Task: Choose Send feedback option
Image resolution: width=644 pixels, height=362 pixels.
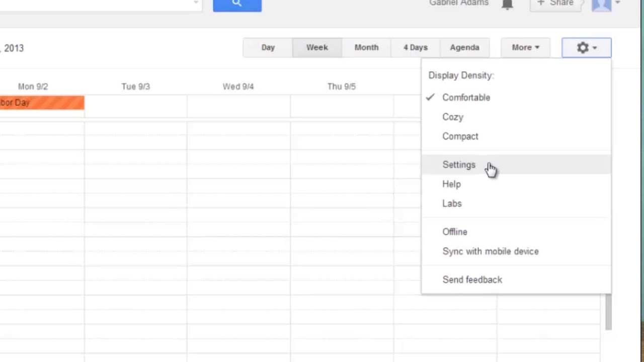Action: [x=472, y=280]
